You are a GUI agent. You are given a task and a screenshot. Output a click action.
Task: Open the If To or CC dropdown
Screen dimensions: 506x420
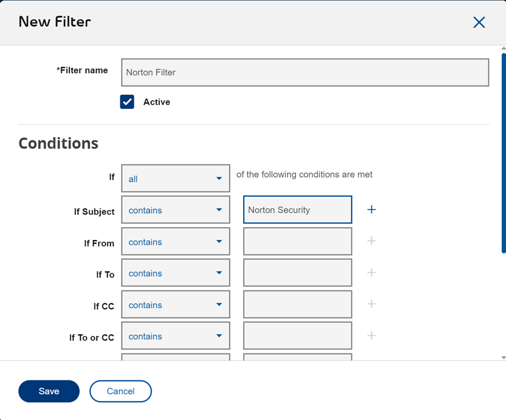176,336
